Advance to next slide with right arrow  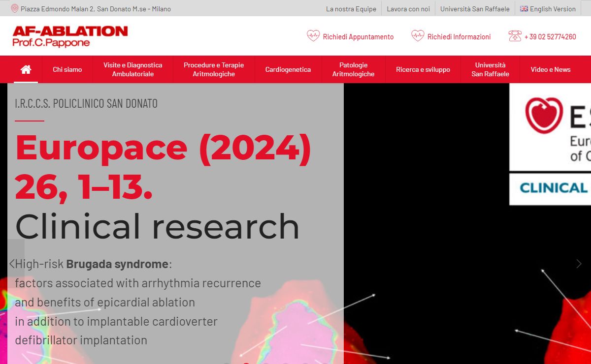coord(579,264)
